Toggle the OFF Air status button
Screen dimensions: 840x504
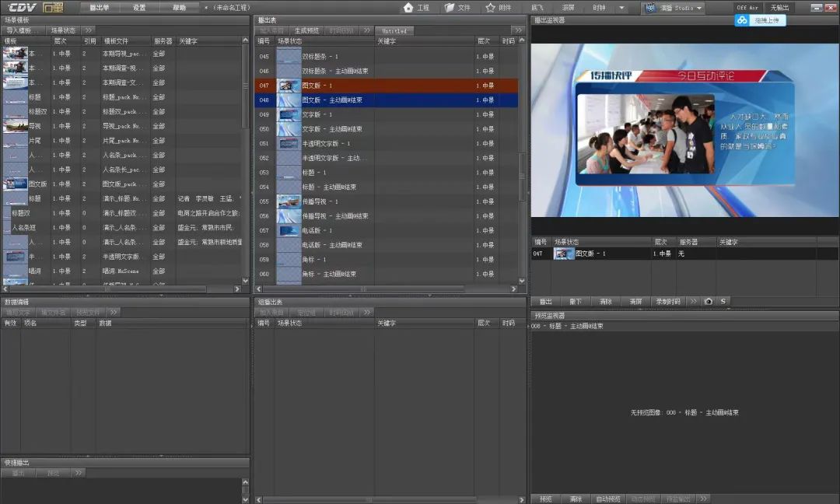click(x=747, y=8)
